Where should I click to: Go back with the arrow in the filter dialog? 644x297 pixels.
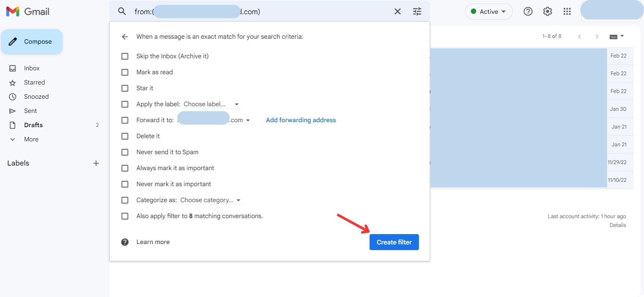point(125,37)
